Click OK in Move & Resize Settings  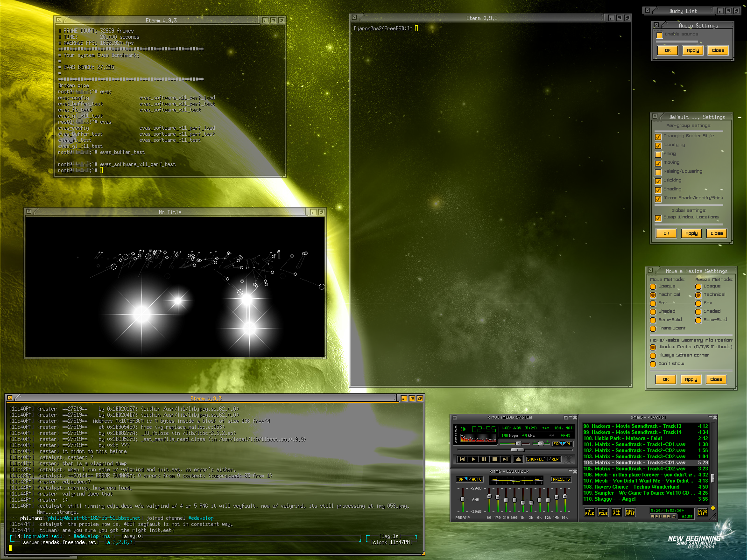(x=666, y=379)
